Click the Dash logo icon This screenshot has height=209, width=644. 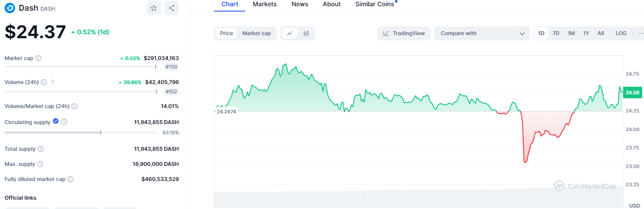[9, 8]
